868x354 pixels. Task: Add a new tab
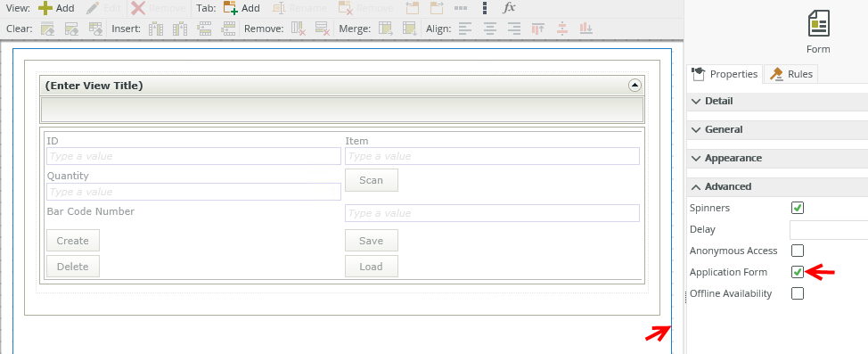tap(242, 8)
